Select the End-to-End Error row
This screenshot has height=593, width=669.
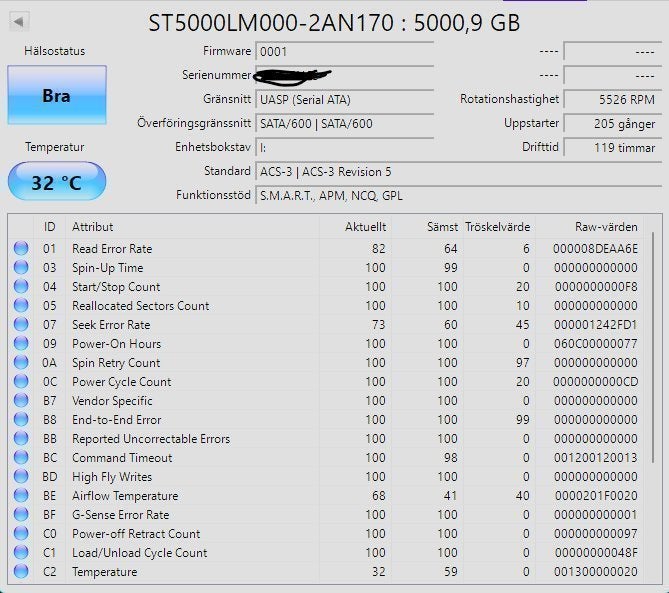click(x=328, y=419)
